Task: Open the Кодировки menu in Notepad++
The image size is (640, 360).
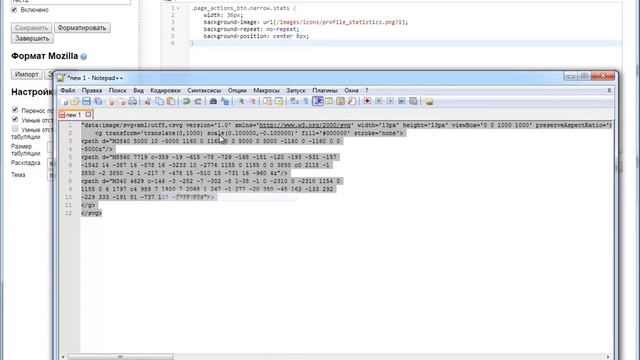Action: (165, 90)
